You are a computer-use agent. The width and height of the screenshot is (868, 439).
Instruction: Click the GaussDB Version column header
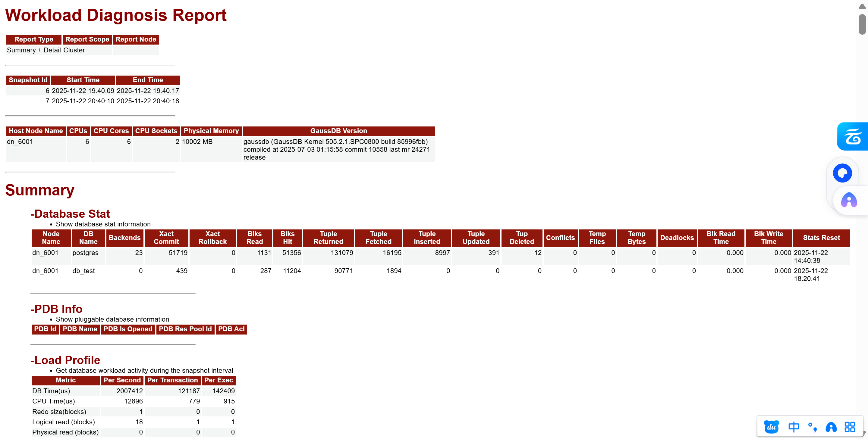click(x=338, y=131)
